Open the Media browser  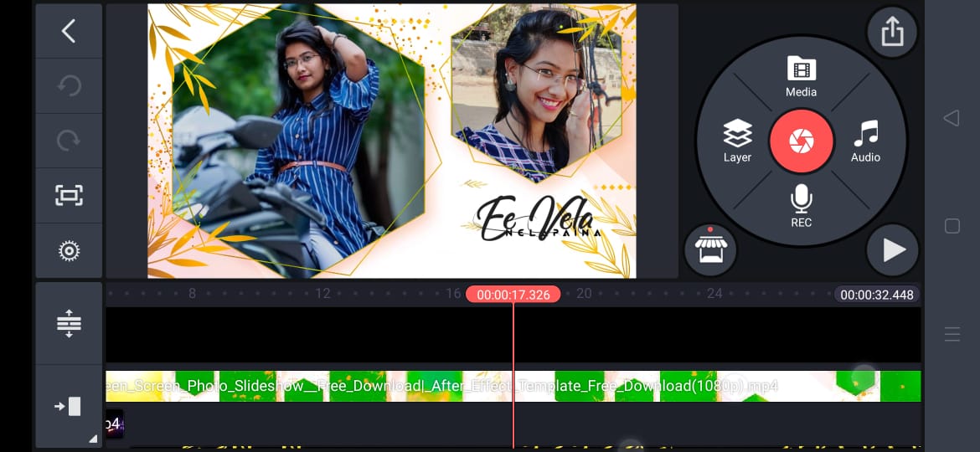coord(801,77)
